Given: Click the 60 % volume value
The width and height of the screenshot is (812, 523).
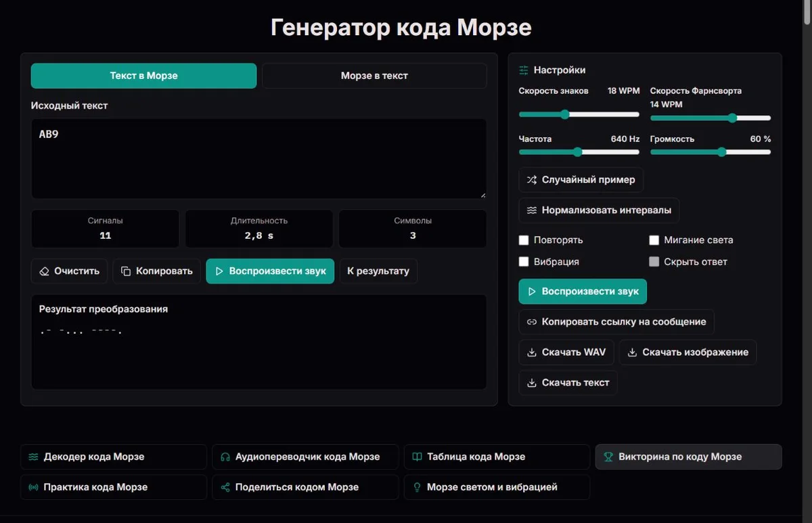Looking at the screenshot, I should 761,139.
